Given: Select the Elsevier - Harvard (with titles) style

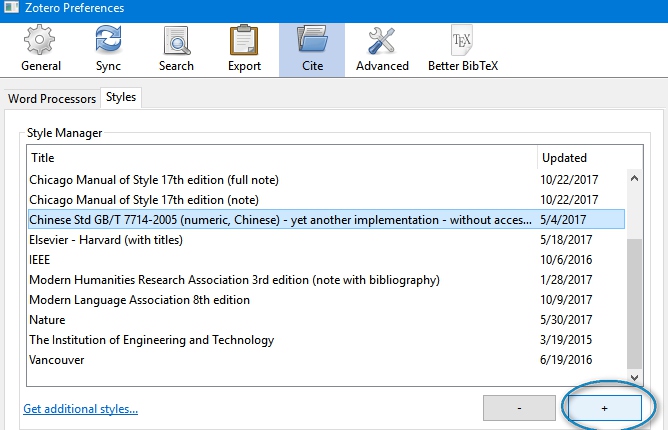Looking at the screenshot, I should 326,240.
